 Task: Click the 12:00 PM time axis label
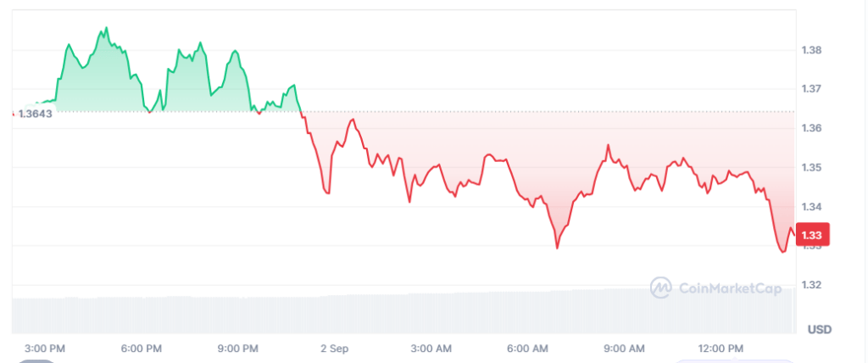click(x=721, y=349)
